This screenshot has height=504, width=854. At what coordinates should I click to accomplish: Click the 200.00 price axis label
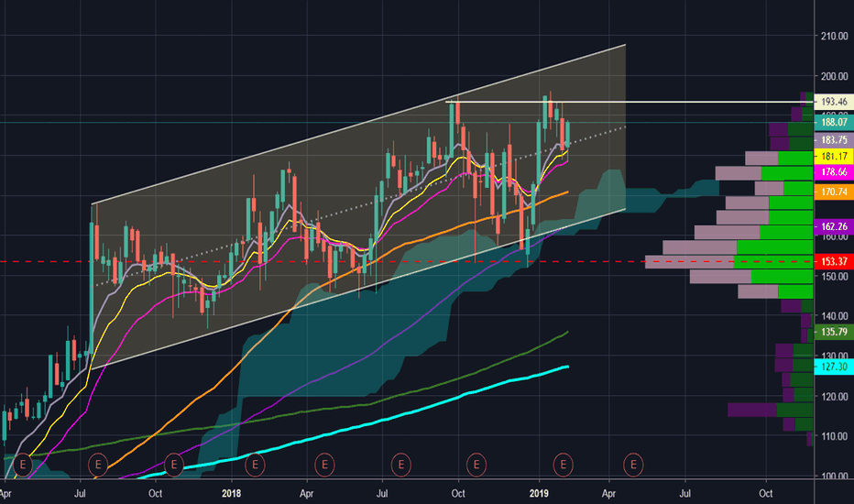point(835,76)
